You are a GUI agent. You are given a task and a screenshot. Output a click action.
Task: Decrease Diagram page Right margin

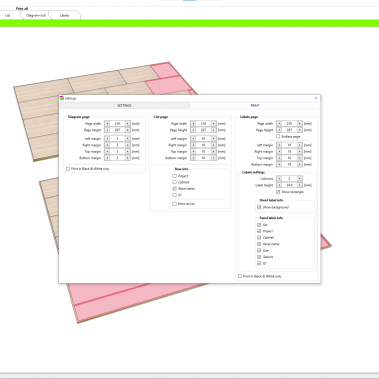coord(107,145)
